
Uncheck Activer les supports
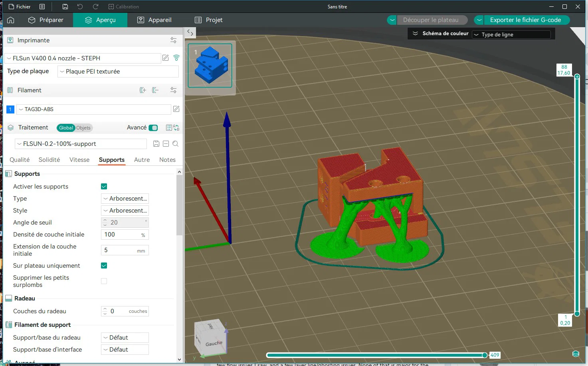pos(104,187)
